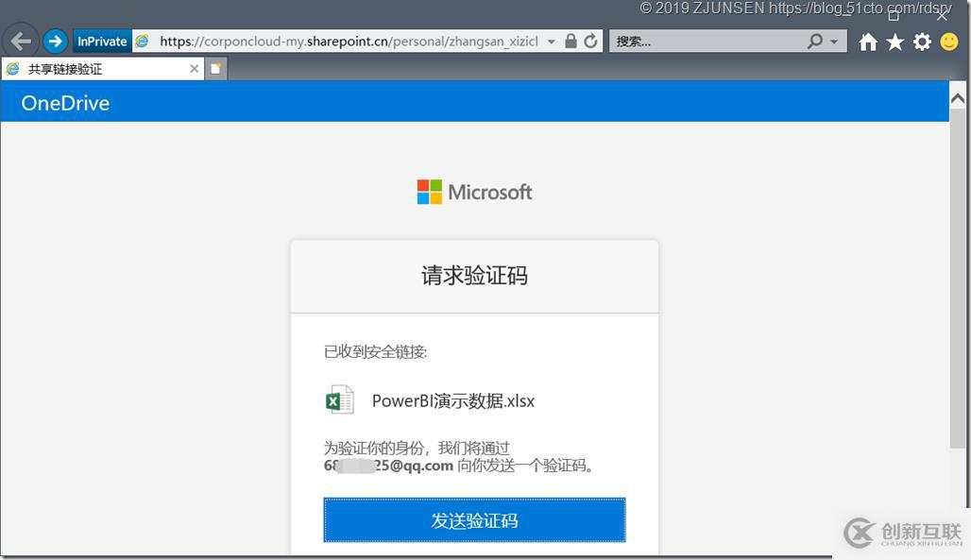971x560 pixels.
Task: Click into the 搜索 search box
Action: point(706,42)
